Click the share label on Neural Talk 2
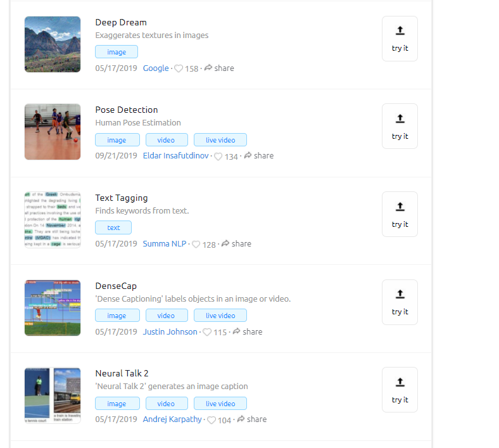Screen dimensions: 499x448 pyautogui.click(x=257, y=419)
